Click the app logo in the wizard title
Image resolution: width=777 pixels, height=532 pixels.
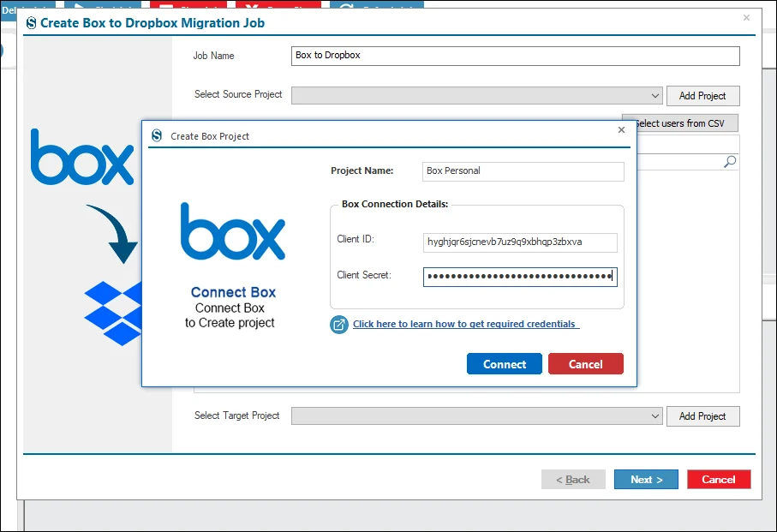pos(31,23)
